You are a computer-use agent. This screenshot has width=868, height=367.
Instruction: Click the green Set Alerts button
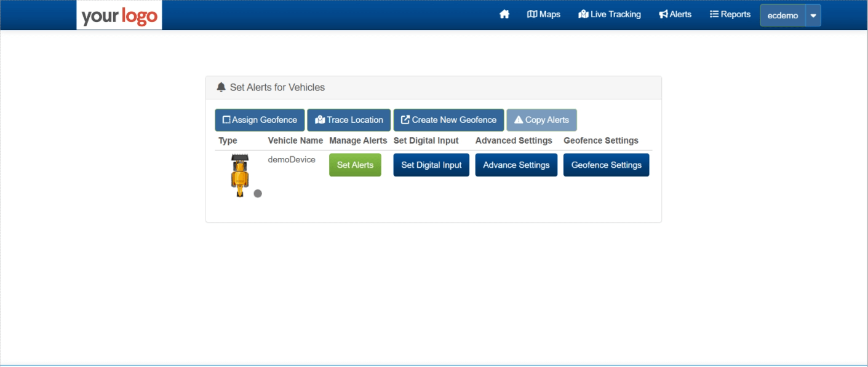click(355, 165)
